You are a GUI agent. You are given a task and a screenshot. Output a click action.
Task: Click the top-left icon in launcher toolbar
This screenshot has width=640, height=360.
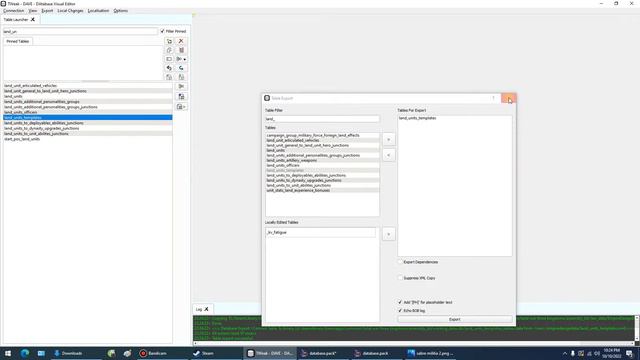click(169, 41)
